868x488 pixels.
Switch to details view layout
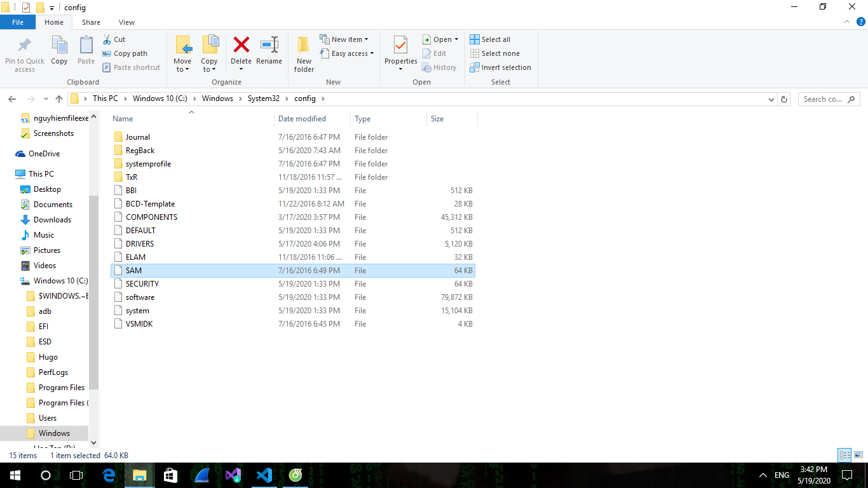click(x=844, y=455)
